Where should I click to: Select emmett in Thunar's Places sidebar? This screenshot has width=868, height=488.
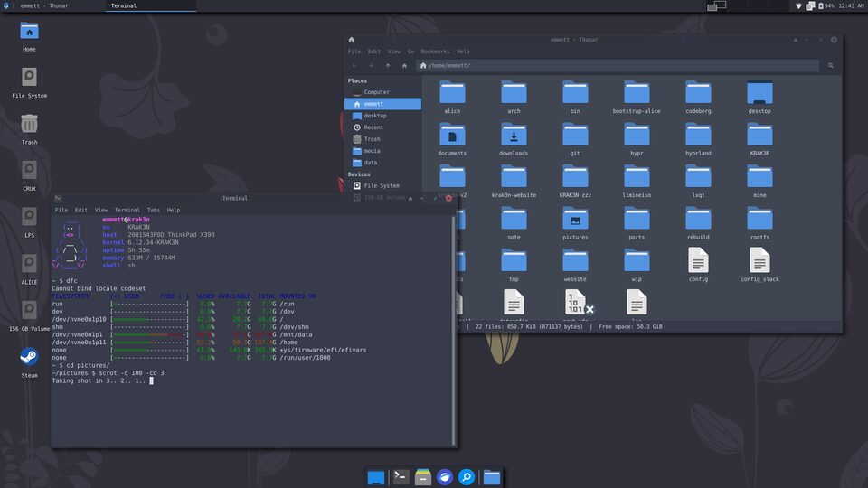tap(382, 104)
